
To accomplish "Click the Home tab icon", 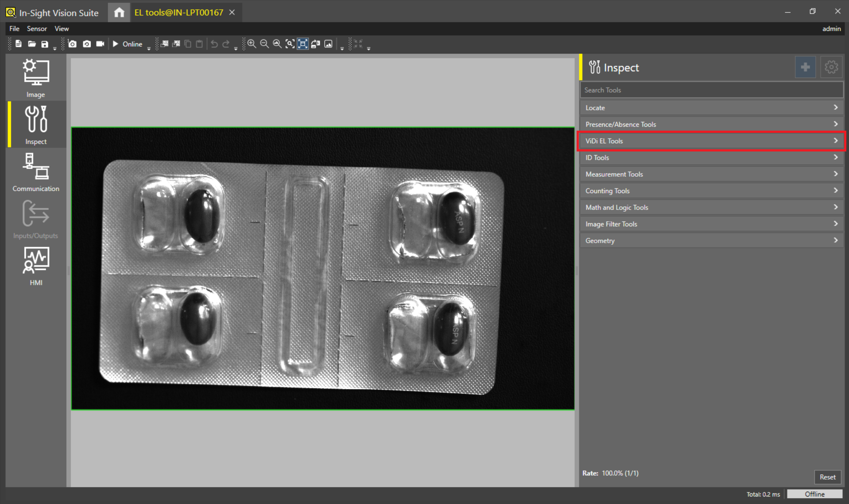I will [x=119, y=12].
